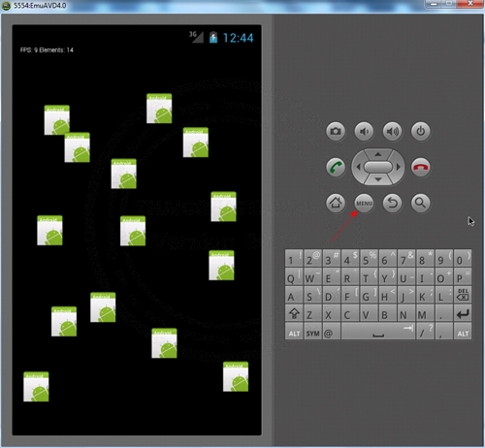Screen dimensions: 485x448
Task: Click the DEL key on emulator keyboard
Action: click(x=463, y=295)
